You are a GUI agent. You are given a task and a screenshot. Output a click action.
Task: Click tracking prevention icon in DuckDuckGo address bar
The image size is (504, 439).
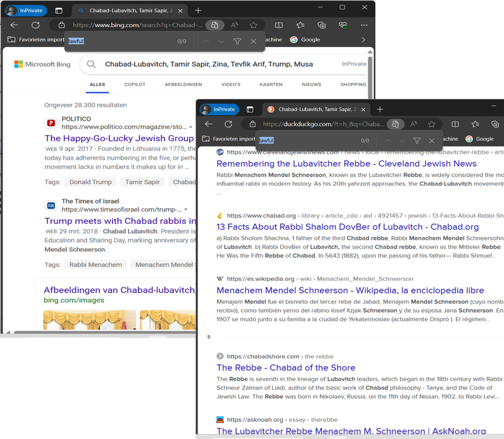pos(395,124)
